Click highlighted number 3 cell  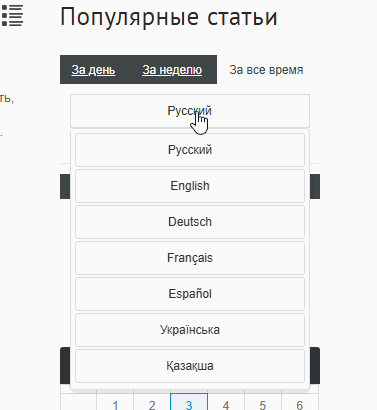(189, 403)
